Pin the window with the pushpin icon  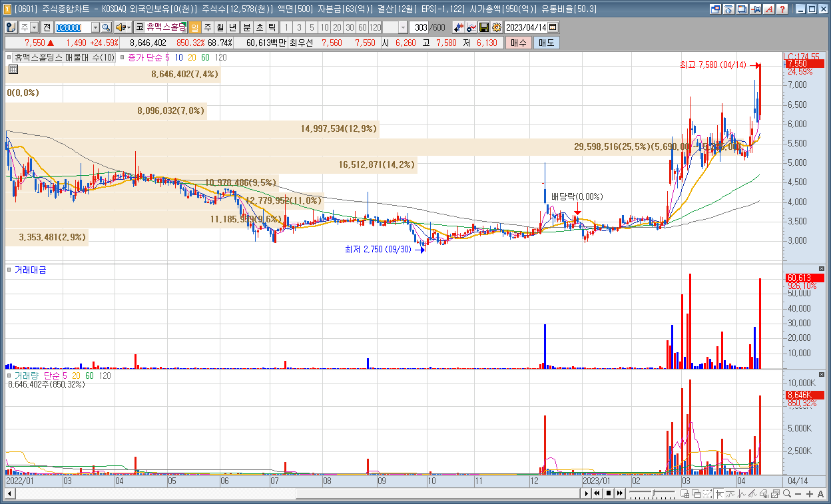[756, 9]
